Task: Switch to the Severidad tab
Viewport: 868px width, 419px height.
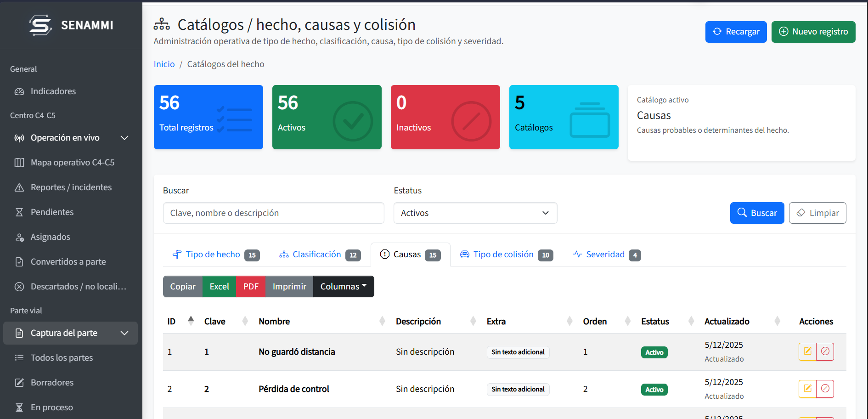Action: pos(607,255)
